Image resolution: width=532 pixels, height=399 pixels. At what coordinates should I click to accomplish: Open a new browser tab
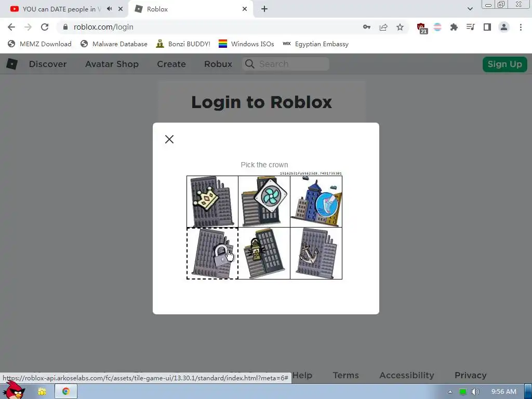pyautogui.click(x=264, y=9)
